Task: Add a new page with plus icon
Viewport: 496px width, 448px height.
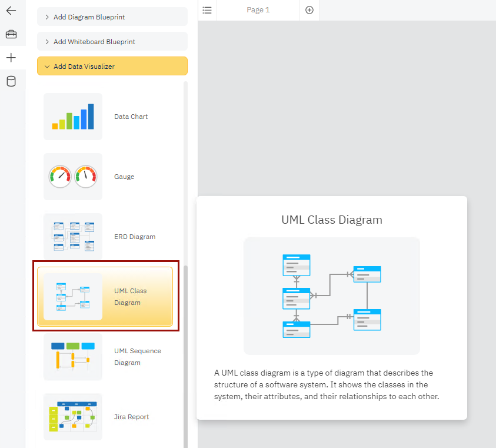Action: (309, 10)
